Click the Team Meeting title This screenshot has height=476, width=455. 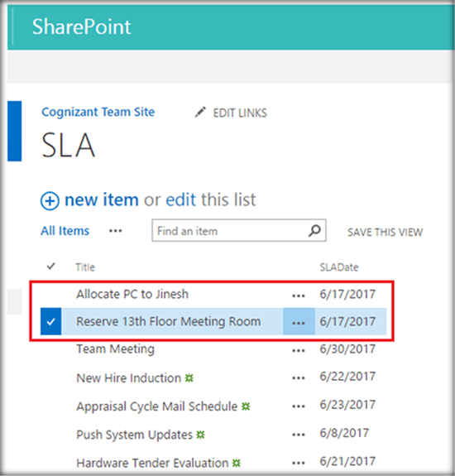click(x=115, y=349)
